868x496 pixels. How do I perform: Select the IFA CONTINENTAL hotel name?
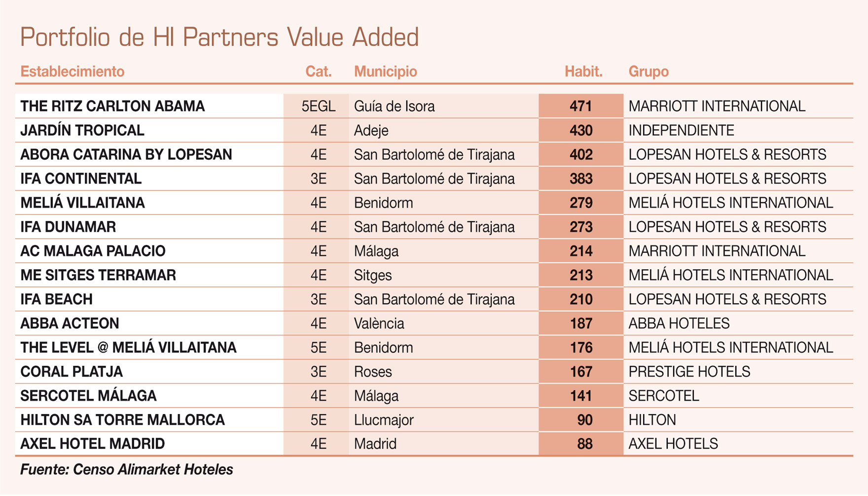click(x=81, y=178)
